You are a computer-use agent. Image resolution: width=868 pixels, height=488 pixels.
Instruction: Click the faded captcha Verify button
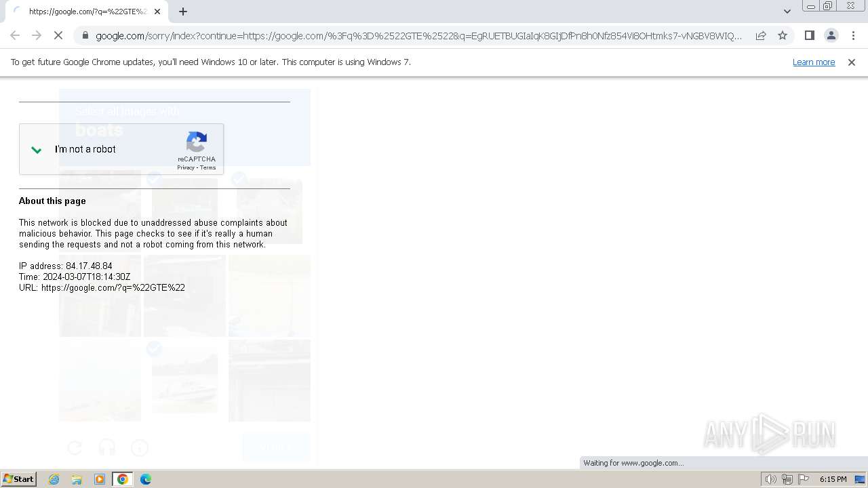click(276, 447)
